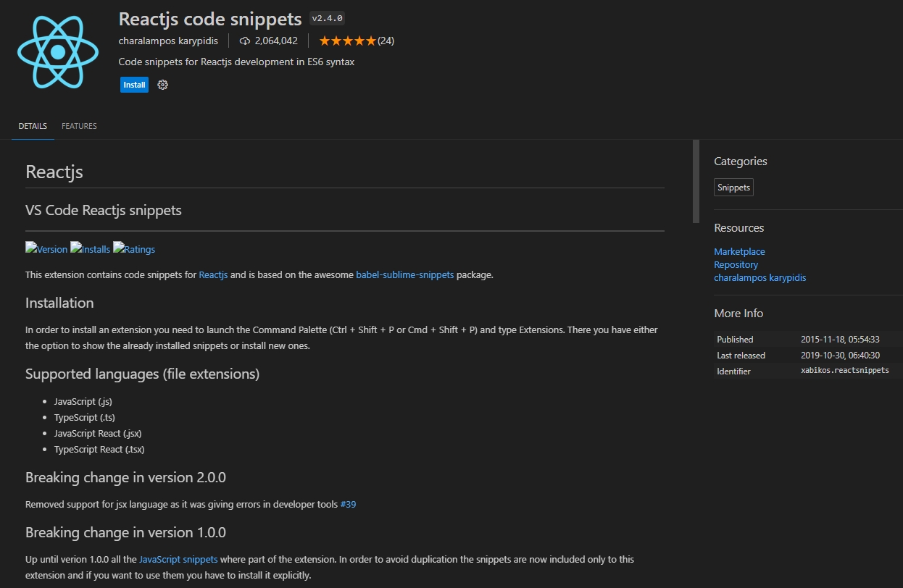Screen dimensions: 903x588
Task: Click the ES6 syntax description line
Action: click(236, 62)
